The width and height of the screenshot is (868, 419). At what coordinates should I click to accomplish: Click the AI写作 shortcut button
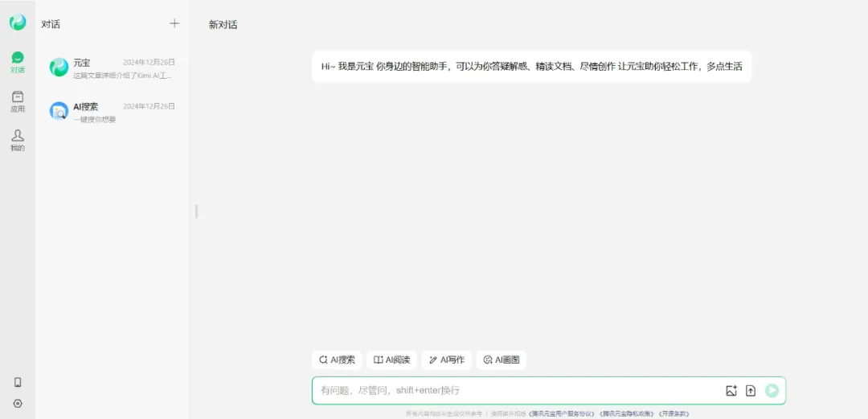pyautogui.click(x=447, y=359)
